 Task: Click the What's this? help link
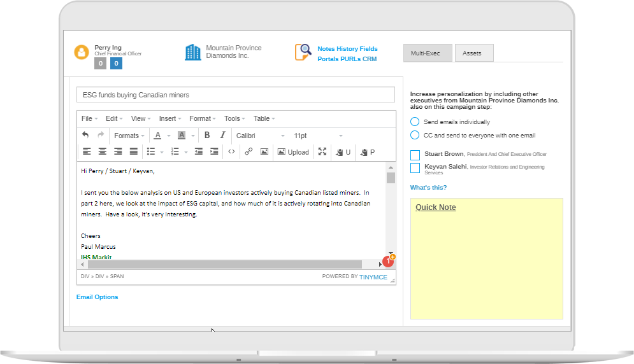[428, 188]
